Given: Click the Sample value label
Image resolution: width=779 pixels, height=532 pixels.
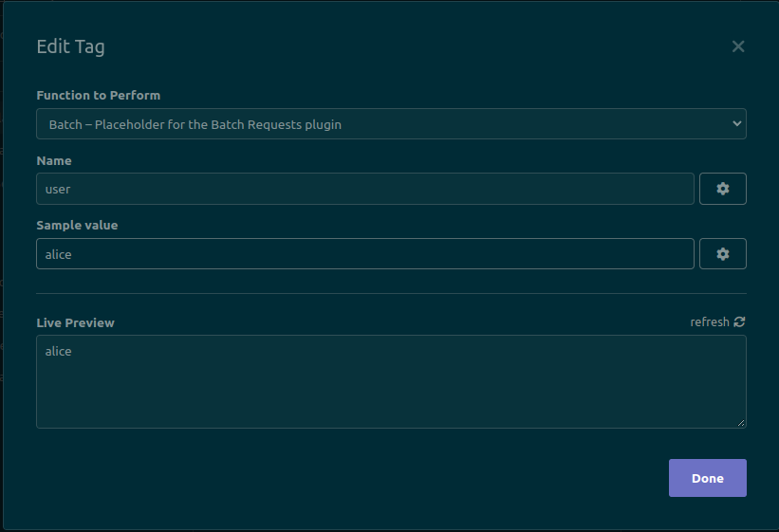Looking at the screenshot, I should point(77,225).
